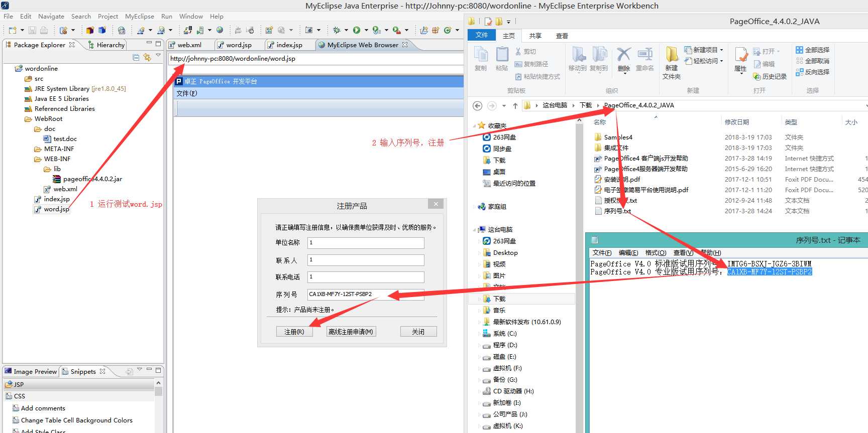The image size is (868, 433).
Task: Click the 重命名 (Rename) ribbon icon
Action: [x=645, y=60]
